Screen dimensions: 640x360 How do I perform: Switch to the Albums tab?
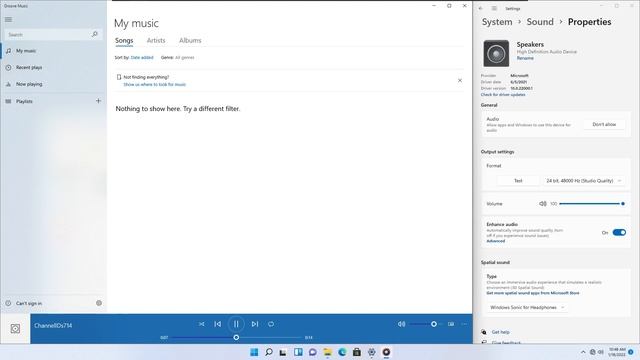tap(190, 40)
